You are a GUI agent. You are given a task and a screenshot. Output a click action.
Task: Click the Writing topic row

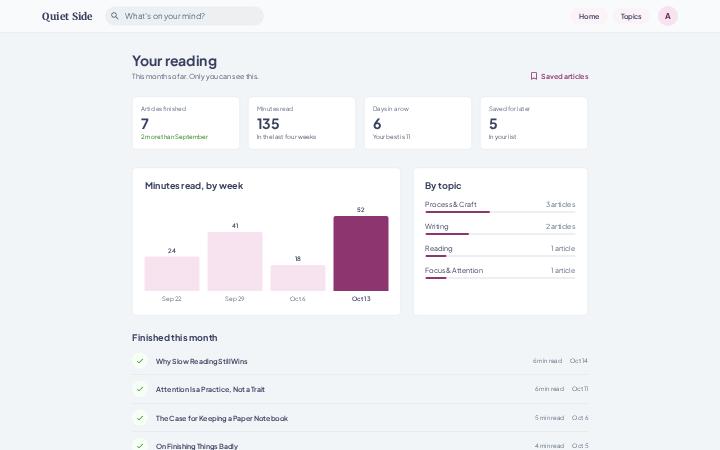click(x=500, y=229)
